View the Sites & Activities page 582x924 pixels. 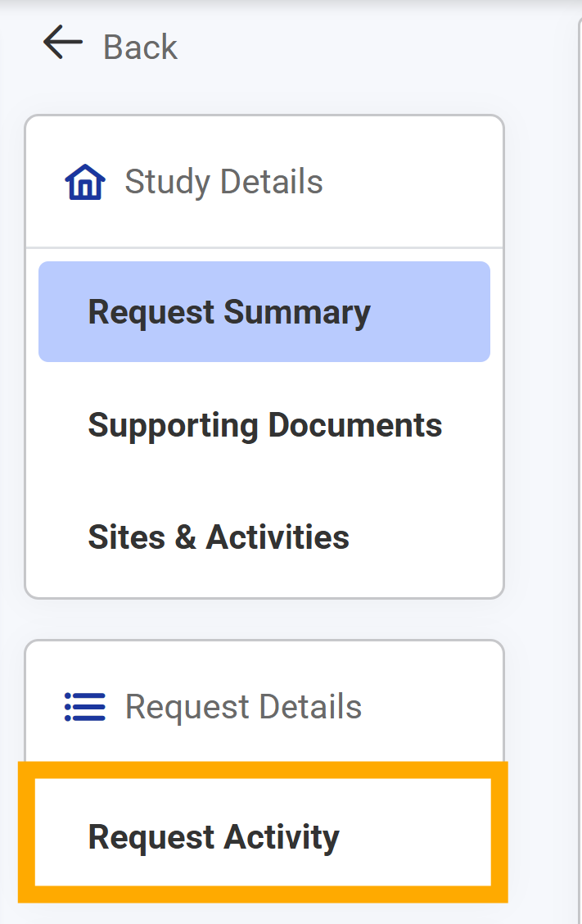[264, 537]
